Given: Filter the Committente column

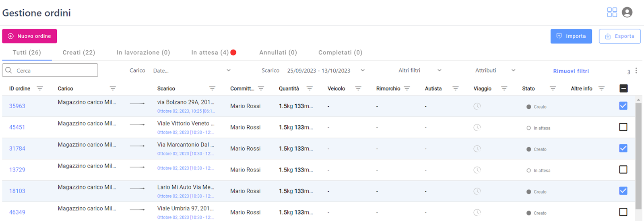Looking at the screenshot, I should (x=261, y=88).
